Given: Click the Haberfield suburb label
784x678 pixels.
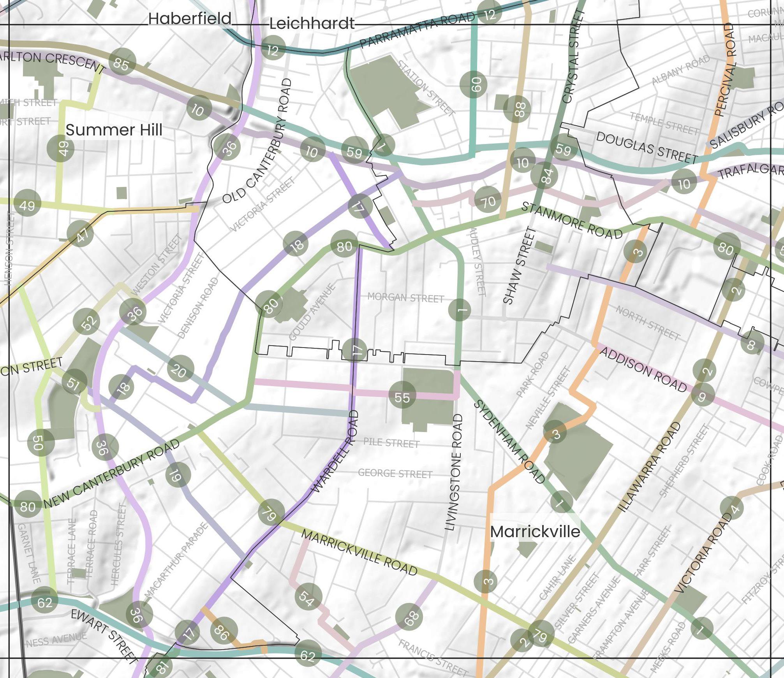Looking at the screenshot, I should (190, 19).
